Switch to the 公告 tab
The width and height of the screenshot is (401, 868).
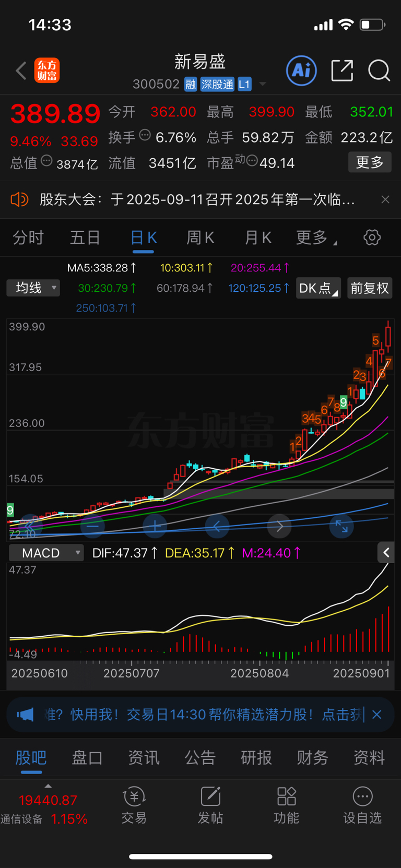coord(200,757)
